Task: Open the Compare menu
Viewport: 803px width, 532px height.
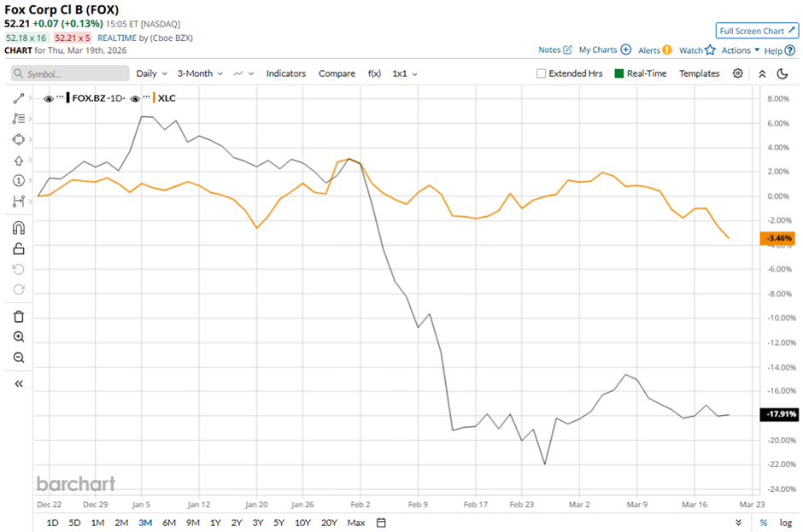Action: pyautogui.click(x=337, y=73)
